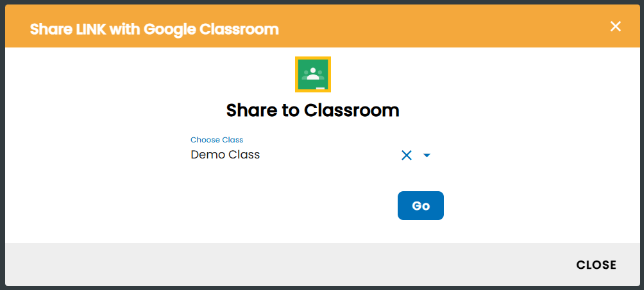Clear the selected Demo Class with X
This screenshot has height=290, width=644.
[x=406, y=155]
